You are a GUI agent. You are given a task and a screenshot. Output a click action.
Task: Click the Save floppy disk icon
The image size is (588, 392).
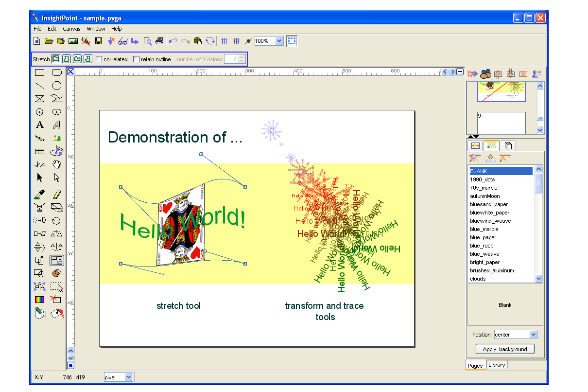pos(98,41)
